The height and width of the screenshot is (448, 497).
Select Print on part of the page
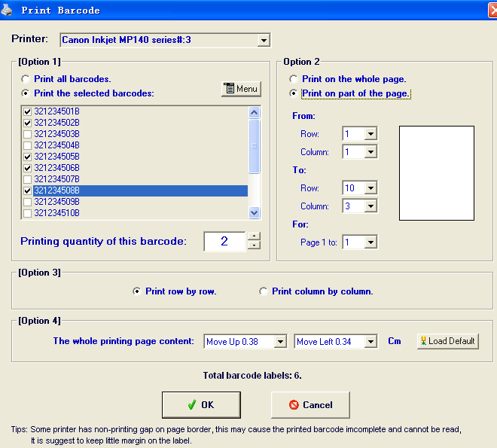click(x=294, y=93)
